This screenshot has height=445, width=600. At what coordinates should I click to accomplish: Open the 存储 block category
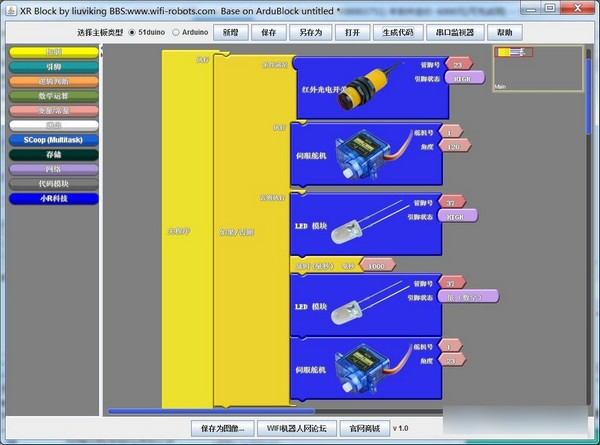[53, 155]
